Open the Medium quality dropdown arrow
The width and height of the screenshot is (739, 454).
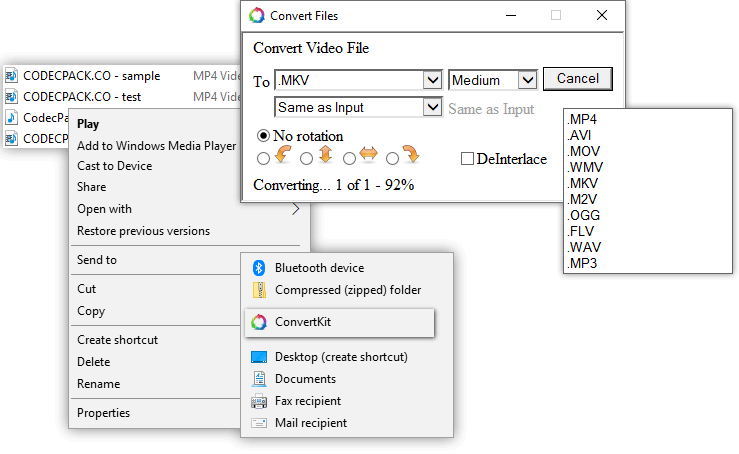tap(527, 80)
